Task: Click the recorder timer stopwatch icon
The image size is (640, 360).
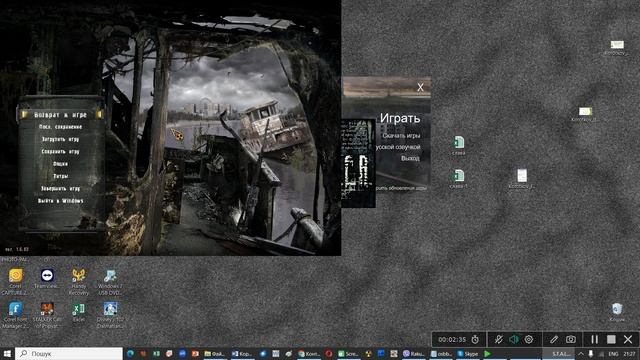Action: click(475, 339)
